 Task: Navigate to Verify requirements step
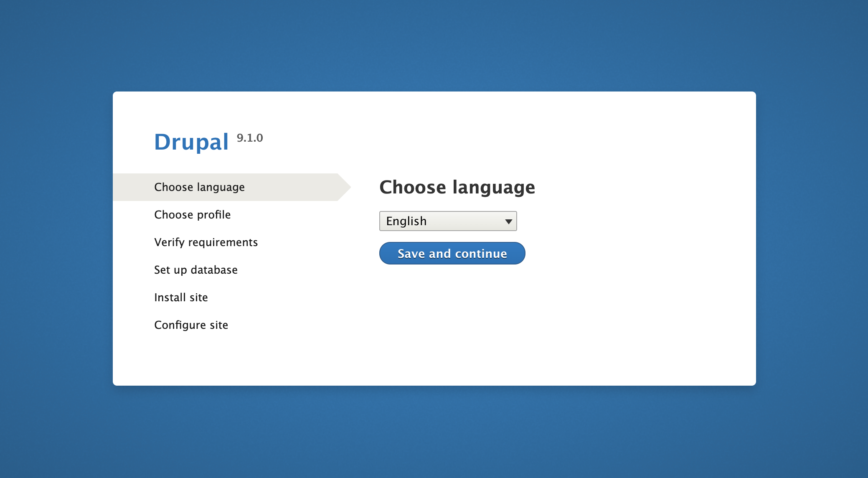(x=206, y=242)
